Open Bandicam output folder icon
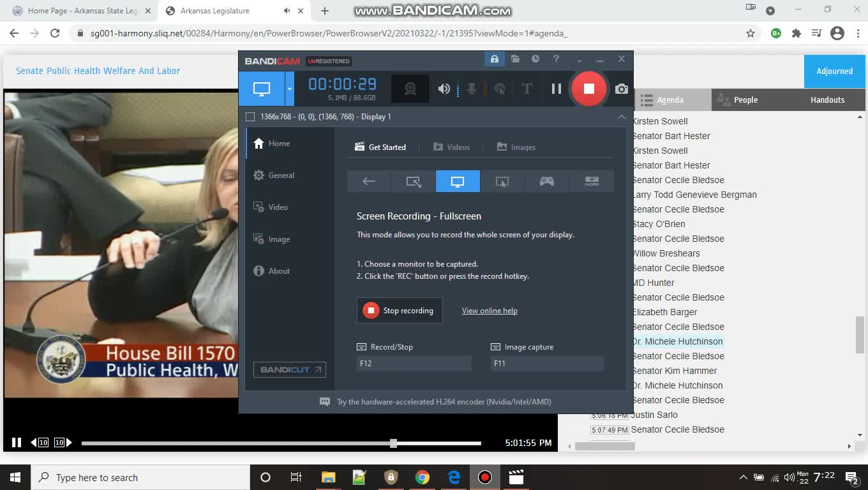This screenshot has width=868, height=490. pyautogui.click(x=515, y=59)
